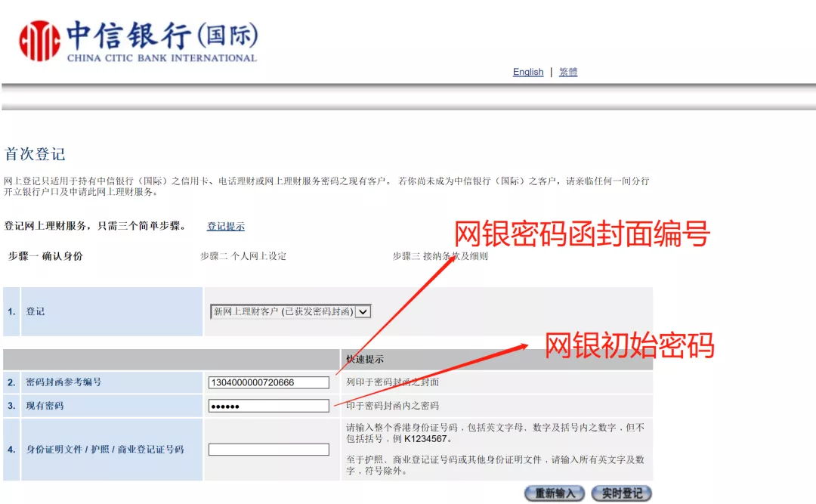This screenshot has height=504, width=816.
Task: Switch to the 繁體 Traditional Chinese version
Action: 567,72
